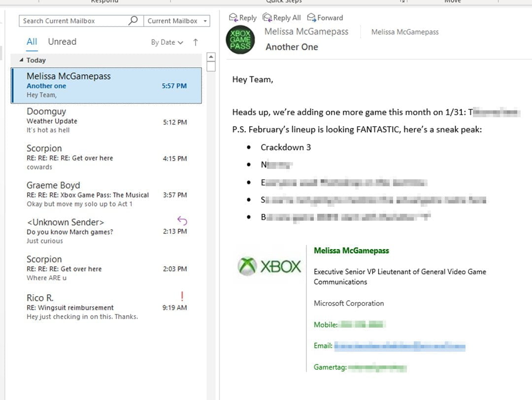This screenshot has height=400, width=532.
Task: Click the Xbox logo in Melissa's signature
Action: [268, 266]
